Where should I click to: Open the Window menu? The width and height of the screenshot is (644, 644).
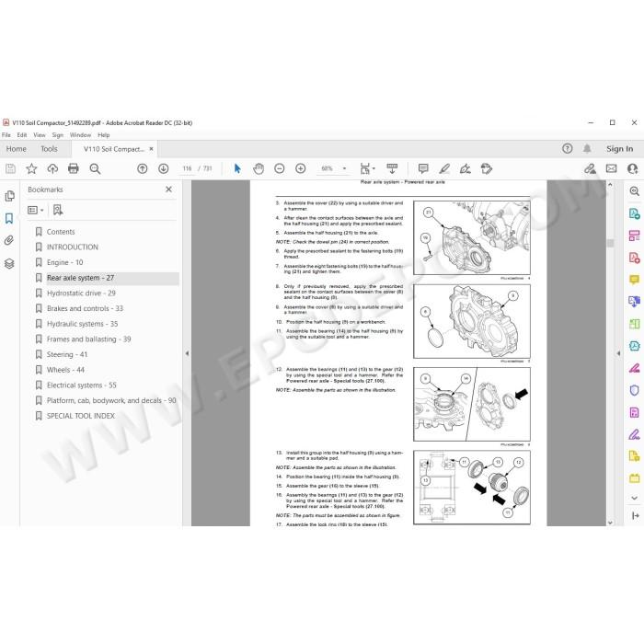tap(81, 134)
